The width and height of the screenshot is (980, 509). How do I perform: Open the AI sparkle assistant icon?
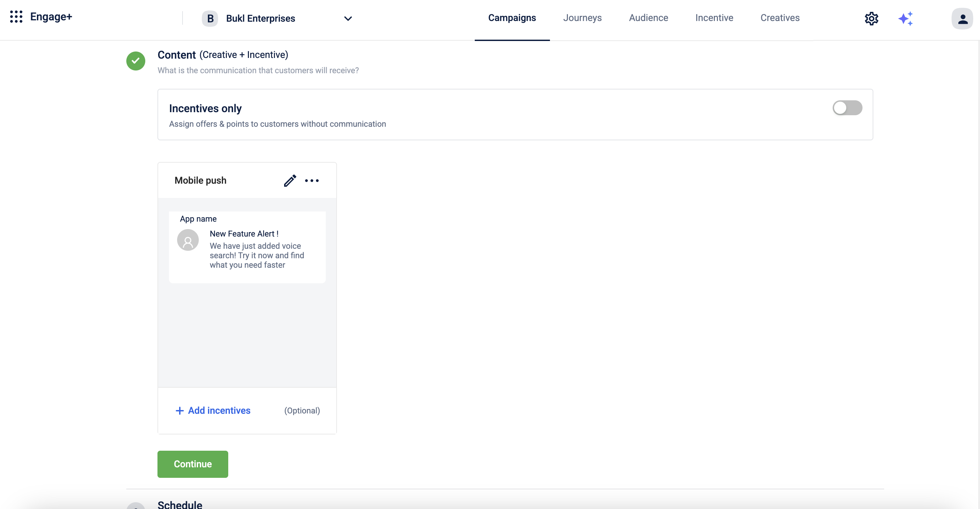[906, 18]
